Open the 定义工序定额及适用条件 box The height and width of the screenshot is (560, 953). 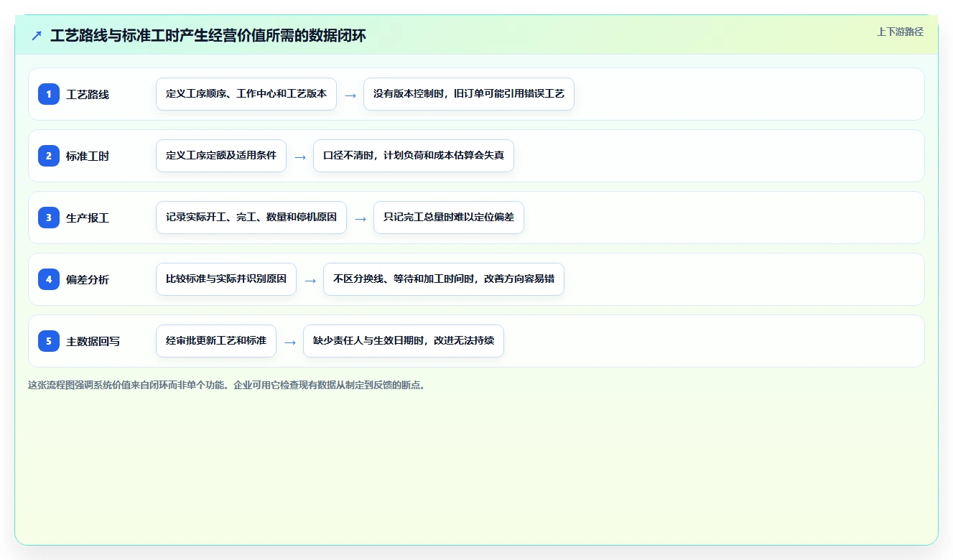click(x=221, y=156)
